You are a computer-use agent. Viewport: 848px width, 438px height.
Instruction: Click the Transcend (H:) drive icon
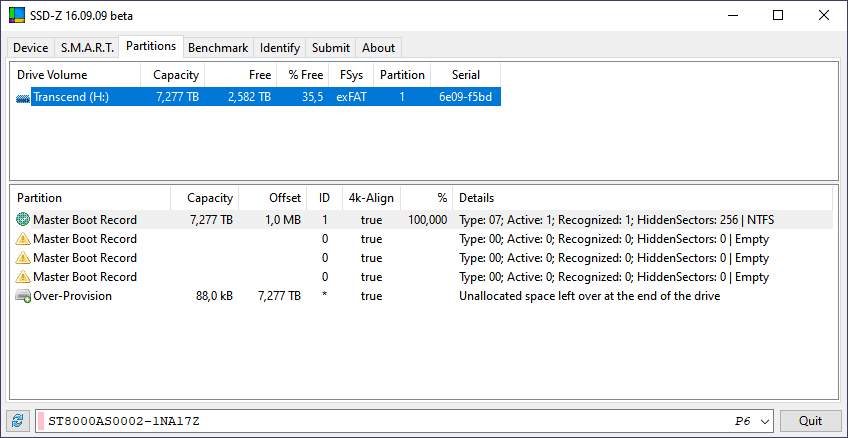click(x=23, y=97)
